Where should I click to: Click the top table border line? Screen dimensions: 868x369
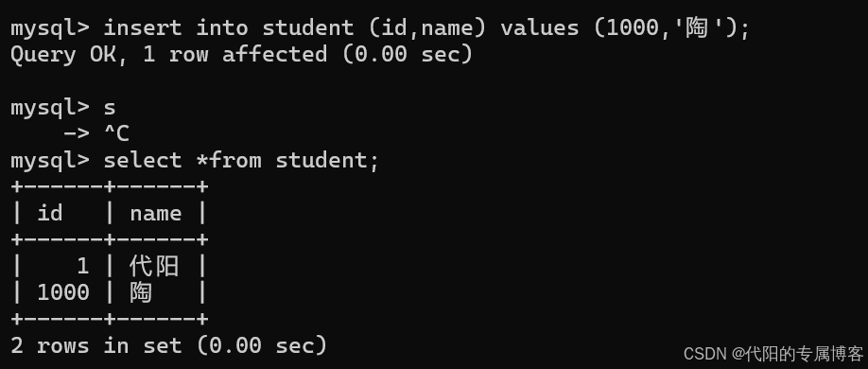point(109,186)
